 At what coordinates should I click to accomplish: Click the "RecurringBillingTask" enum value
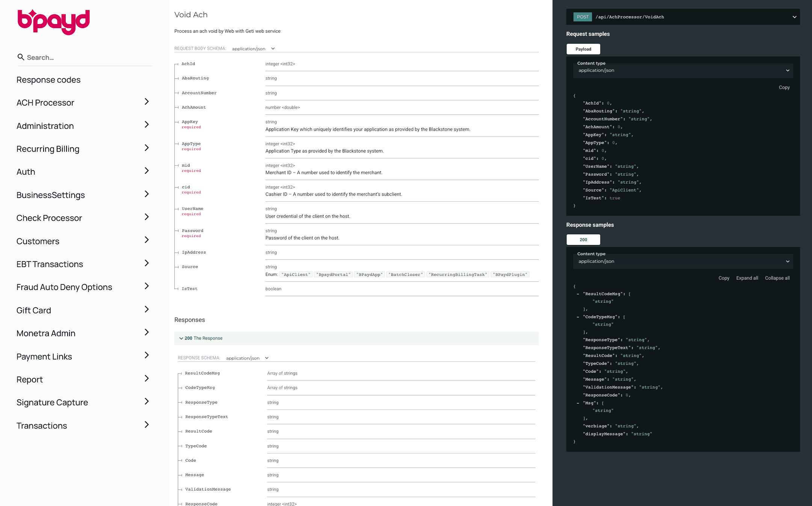459,275
